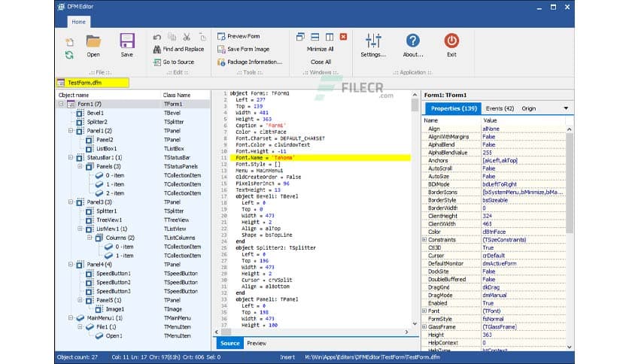Click the bsSizeable BorderStyle value
629x364 pixels.
pos(495,200)
